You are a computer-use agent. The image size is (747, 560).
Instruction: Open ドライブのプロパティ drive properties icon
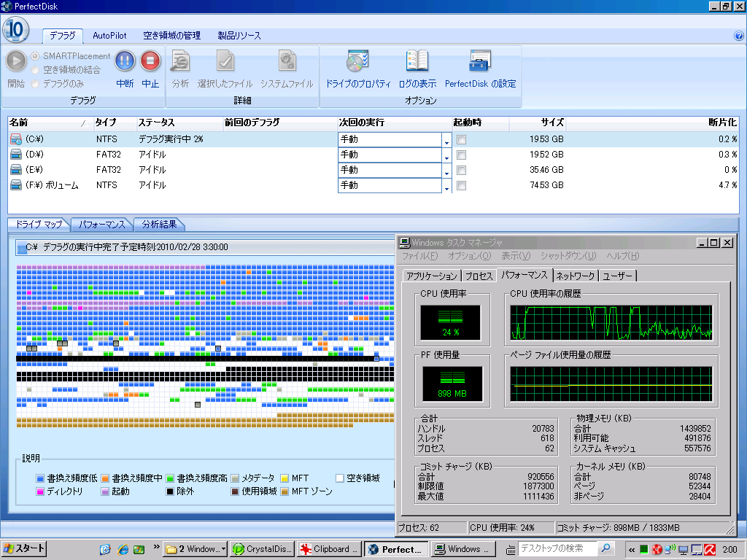click(358, 61)
